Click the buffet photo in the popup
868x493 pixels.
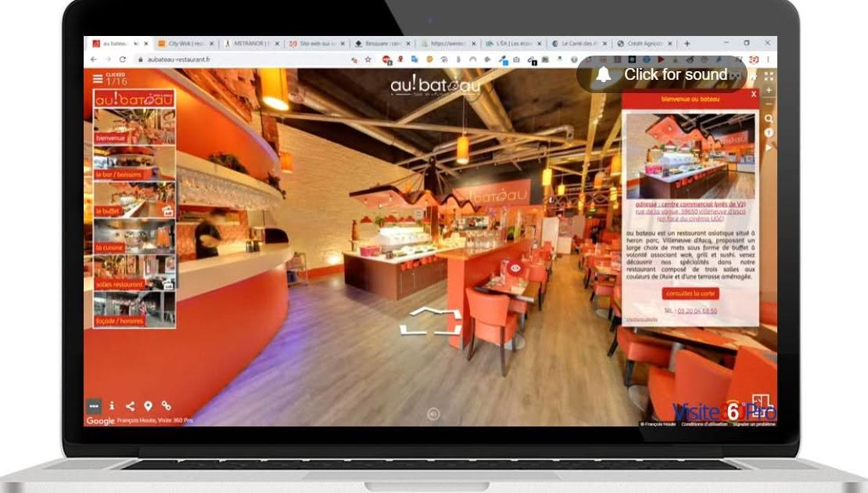tap(690, 156)
